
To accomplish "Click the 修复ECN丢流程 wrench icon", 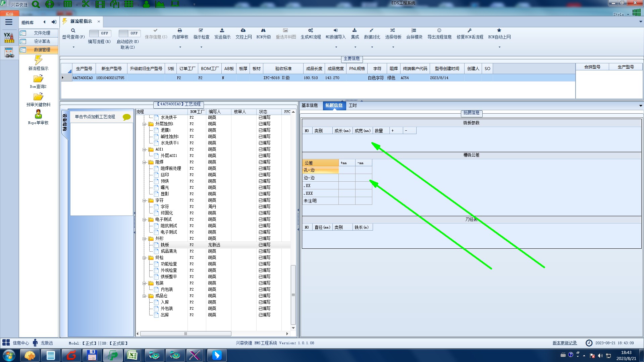I will (x=470, y=31).
